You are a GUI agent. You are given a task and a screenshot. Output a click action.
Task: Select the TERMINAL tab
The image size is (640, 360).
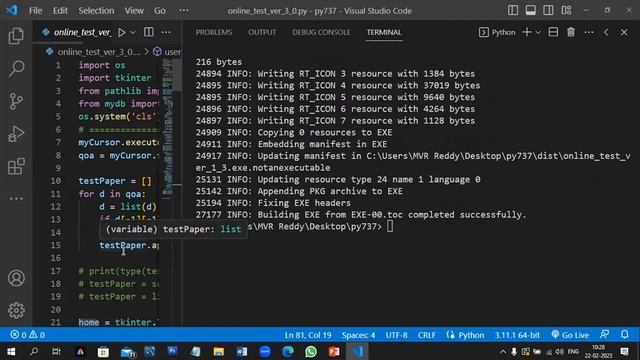(384, 32)
